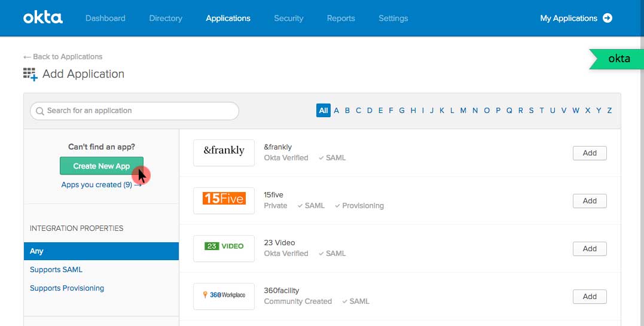The width and height of the screenshot is (644, 326).
Task: Add the 15five application
Action: (x=589, y=200)
